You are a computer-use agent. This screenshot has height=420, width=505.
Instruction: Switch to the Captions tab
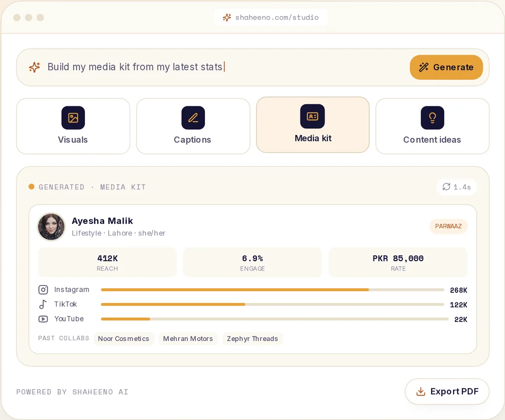tap(193, 126)
